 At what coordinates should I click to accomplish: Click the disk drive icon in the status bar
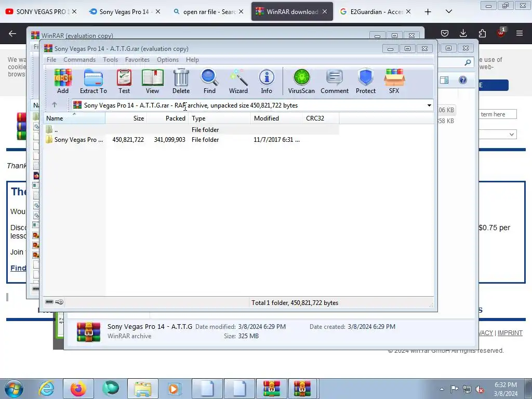(49, 302)
